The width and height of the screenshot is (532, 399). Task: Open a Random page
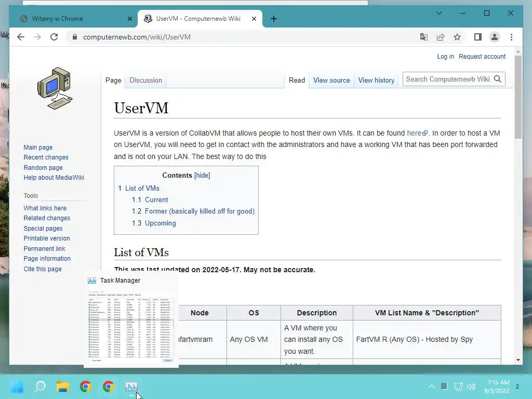43,168
